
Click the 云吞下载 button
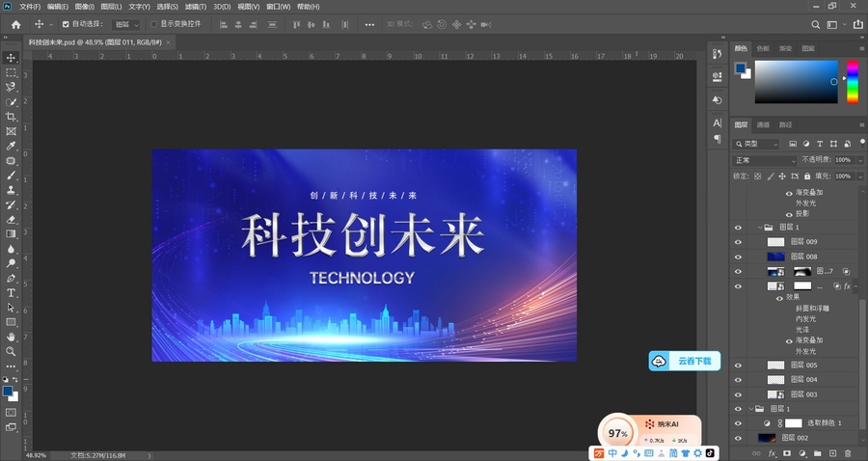pyautogui.click(x=685, y=361)
